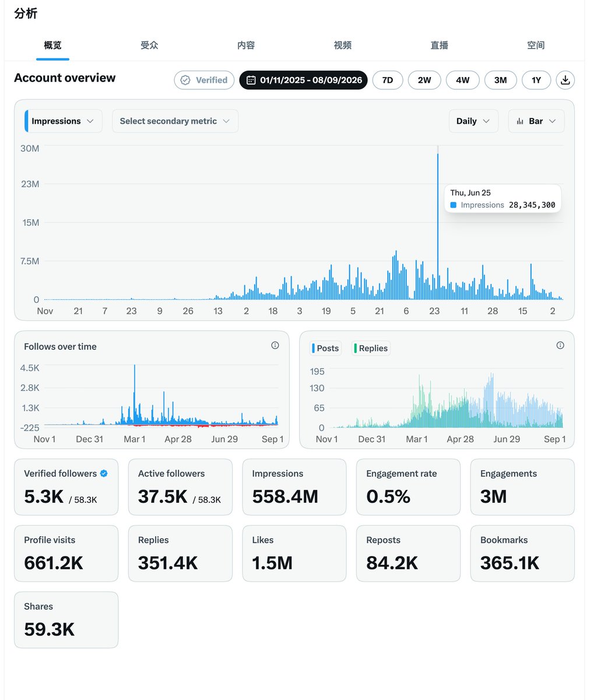Open the Impressions primary metric dropdown
Screen dimensions: 590x700
pos(64,121)
